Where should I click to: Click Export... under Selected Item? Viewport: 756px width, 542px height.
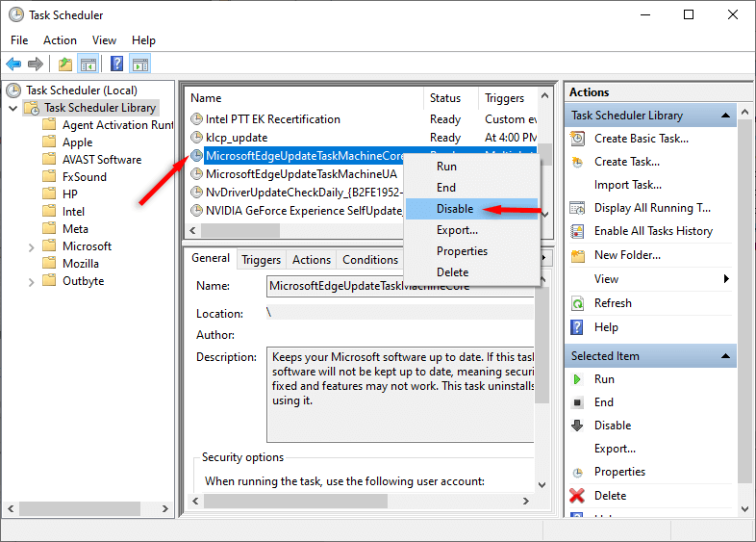(x=615, y=449)
